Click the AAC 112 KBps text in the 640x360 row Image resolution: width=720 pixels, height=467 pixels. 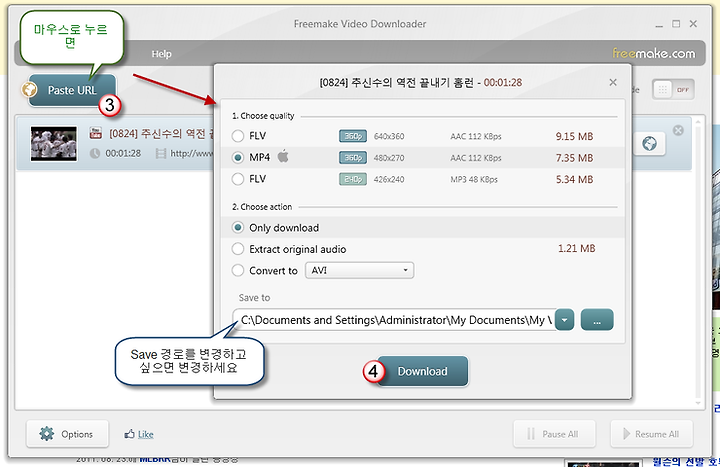[x=476, y=136]
